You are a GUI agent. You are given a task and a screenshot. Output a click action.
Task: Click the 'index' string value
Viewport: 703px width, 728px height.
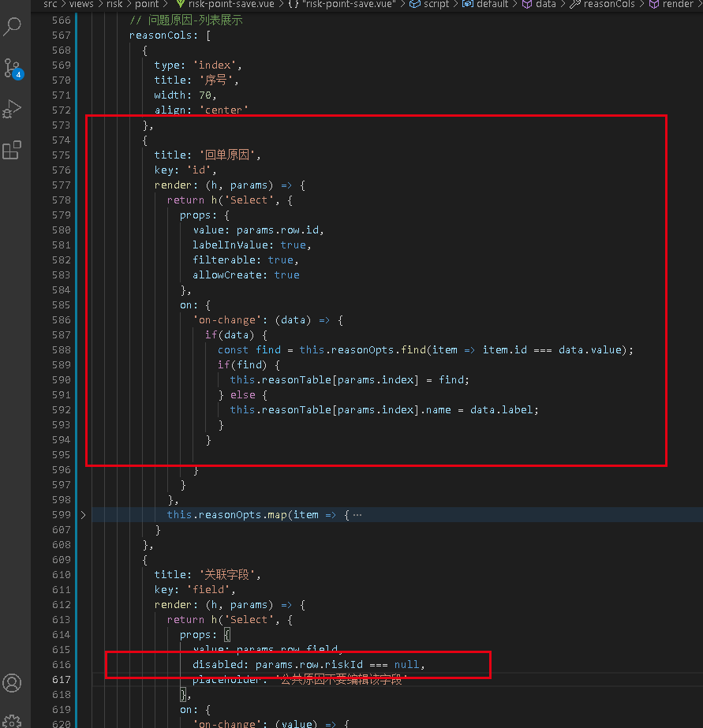click(215, 65)
